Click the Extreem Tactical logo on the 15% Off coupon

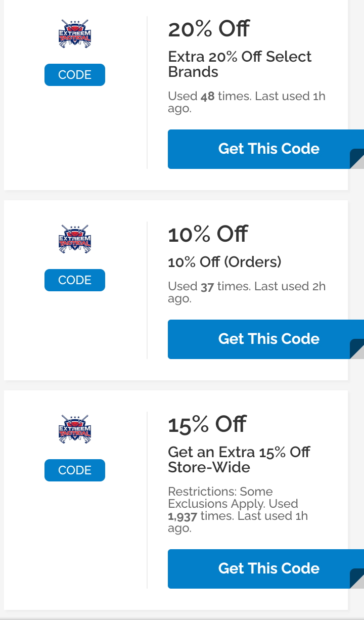75,429
